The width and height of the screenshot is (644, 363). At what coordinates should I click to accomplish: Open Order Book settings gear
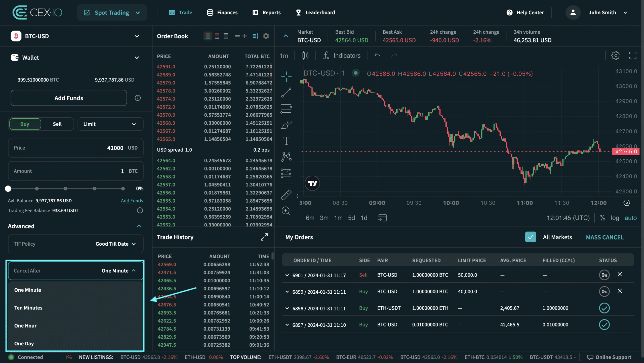[266, 36]
